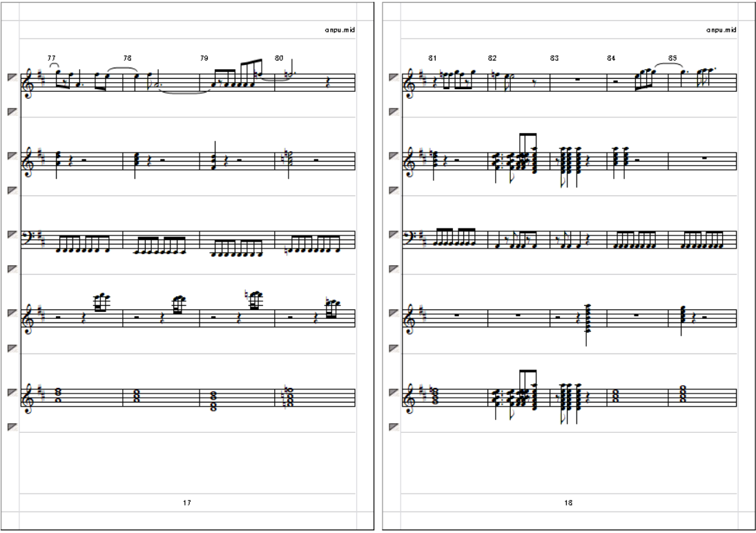Click measure number 85
The height and width of the screenshot is (533, 756).
[x=672, y=58]
